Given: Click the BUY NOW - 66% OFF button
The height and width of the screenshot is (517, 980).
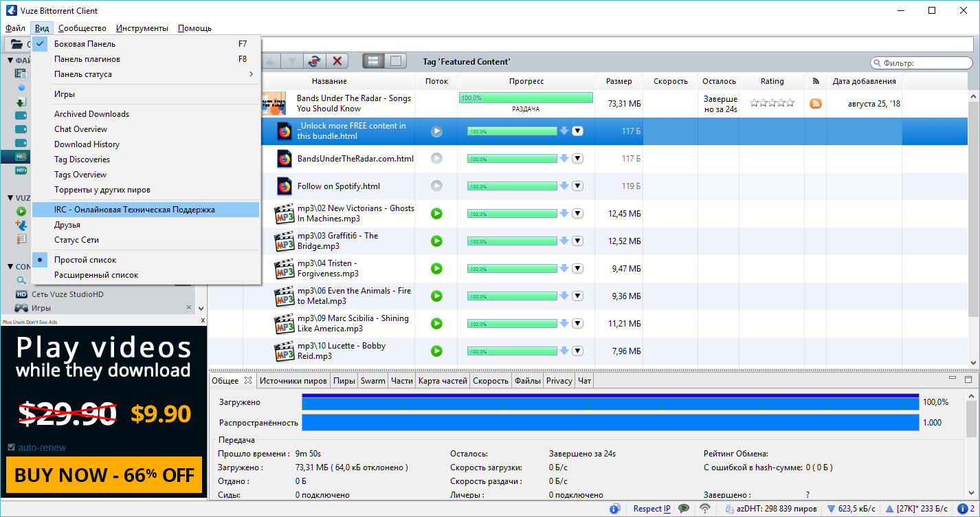Looking at the screenshot, I should pyautogui.click(x=104, y=475).
